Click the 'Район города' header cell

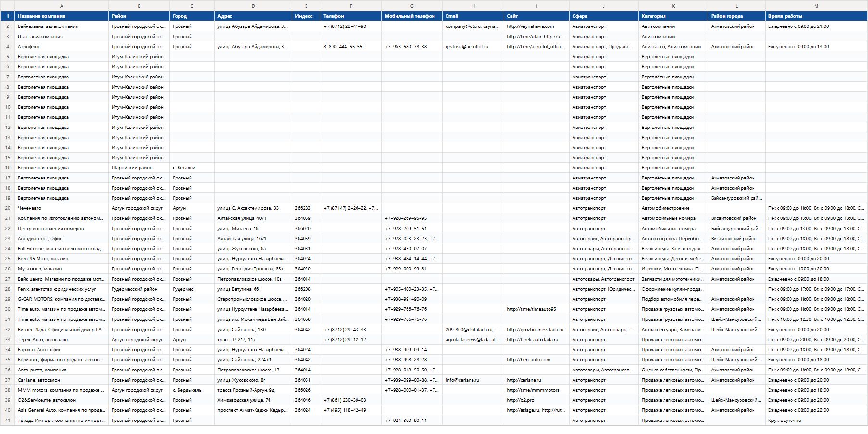tap(737, 16)
